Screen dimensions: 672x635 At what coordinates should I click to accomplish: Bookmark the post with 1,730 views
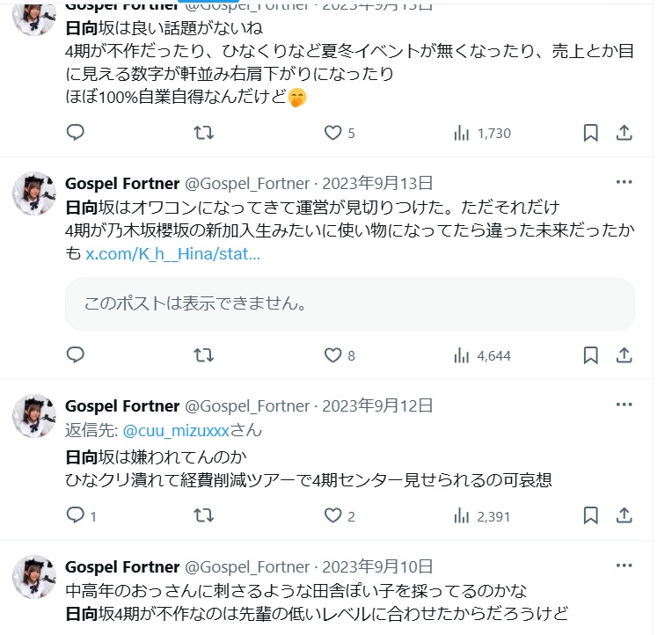590,134
